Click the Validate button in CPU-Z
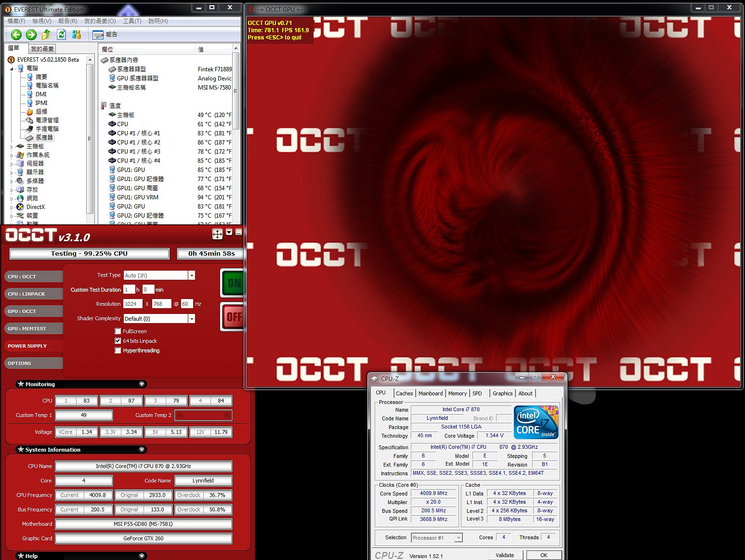This screenshot has height=560, width=745. pyautogui.click(x=505, y=555)
